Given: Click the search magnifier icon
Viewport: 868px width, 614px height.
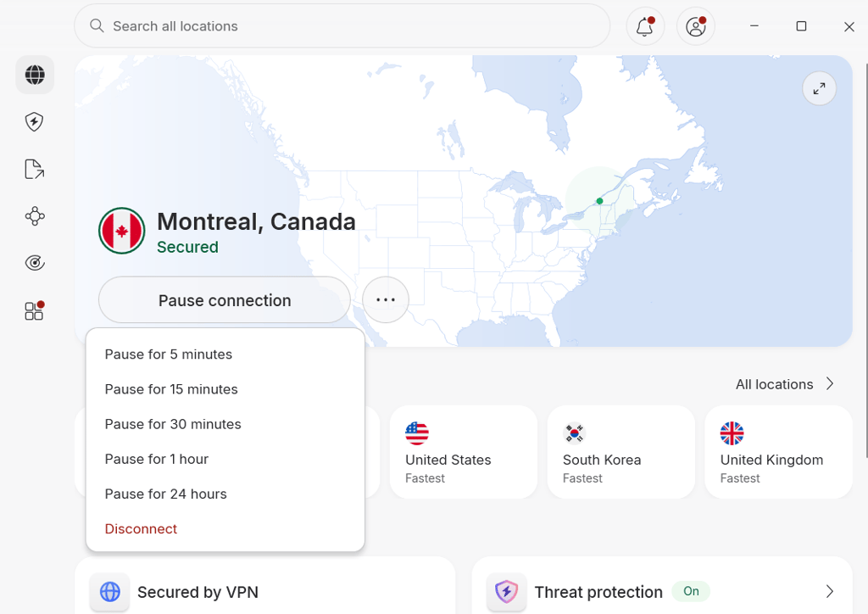Looking at the screenshot, I should pos(97,25).
